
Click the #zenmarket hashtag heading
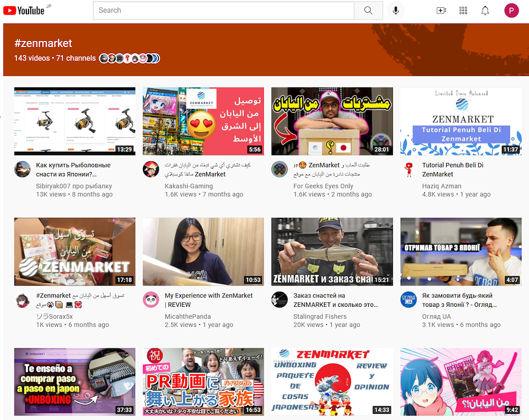coord(43,43)
